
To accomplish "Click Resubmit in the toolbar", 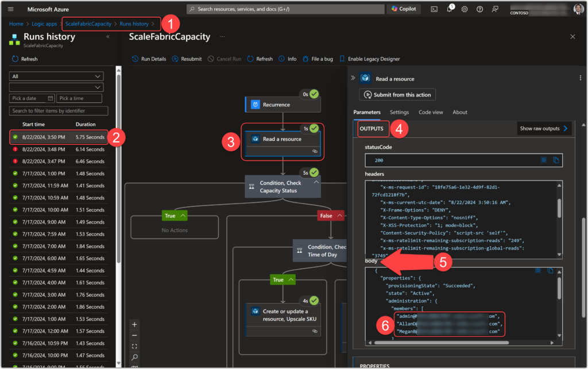I will (187, 59).
